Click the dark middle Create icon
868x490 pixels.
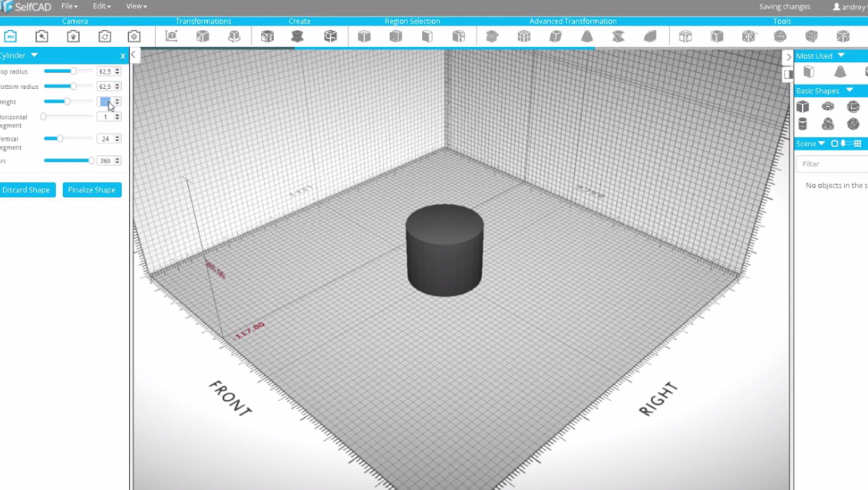[297, 37]
